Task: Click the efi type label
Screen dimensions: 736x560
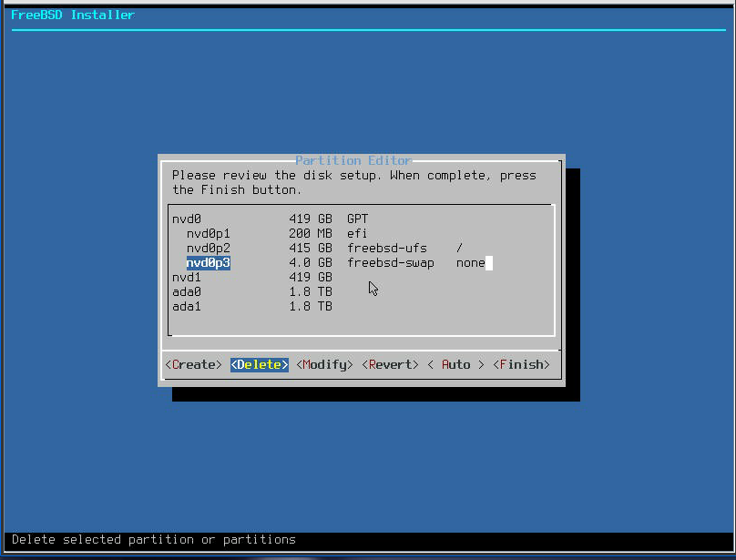Action: (358, 234)
